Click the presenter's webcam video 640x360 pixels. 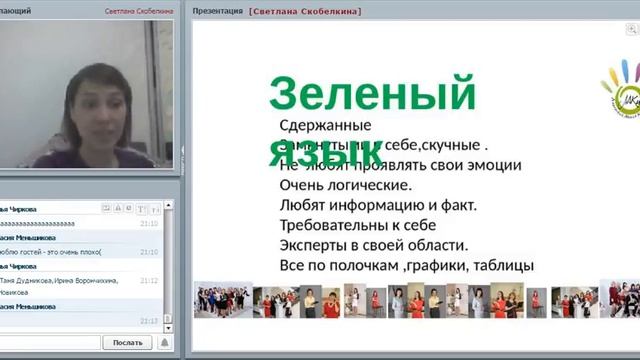86,94
